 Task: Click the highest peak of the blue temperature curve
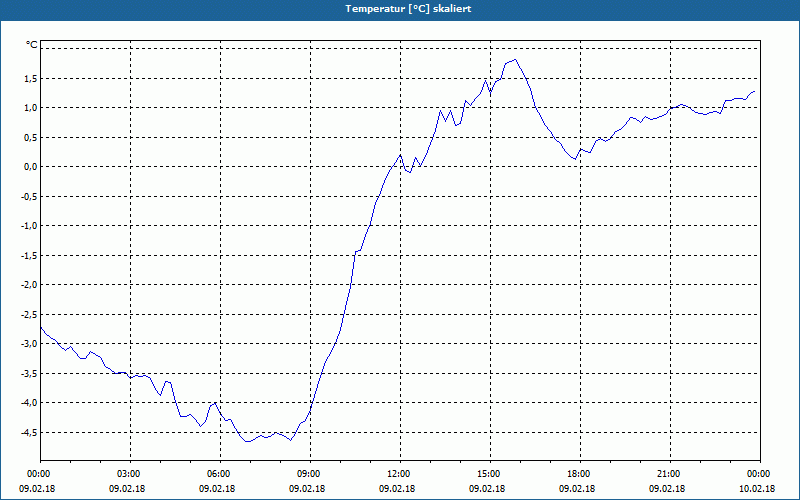[515, 60]
